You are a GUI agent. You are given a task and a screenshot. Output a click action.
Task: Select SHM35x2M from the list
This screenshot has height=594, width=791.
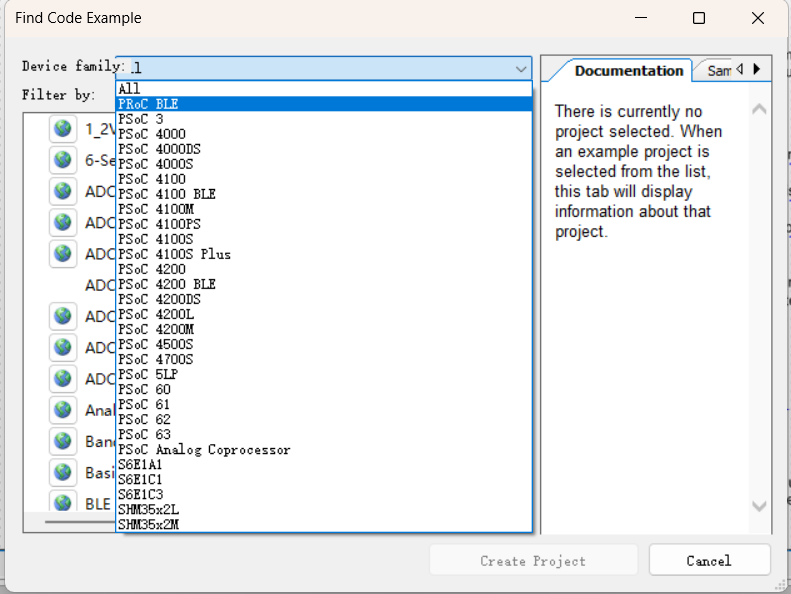tap(324, 524)
